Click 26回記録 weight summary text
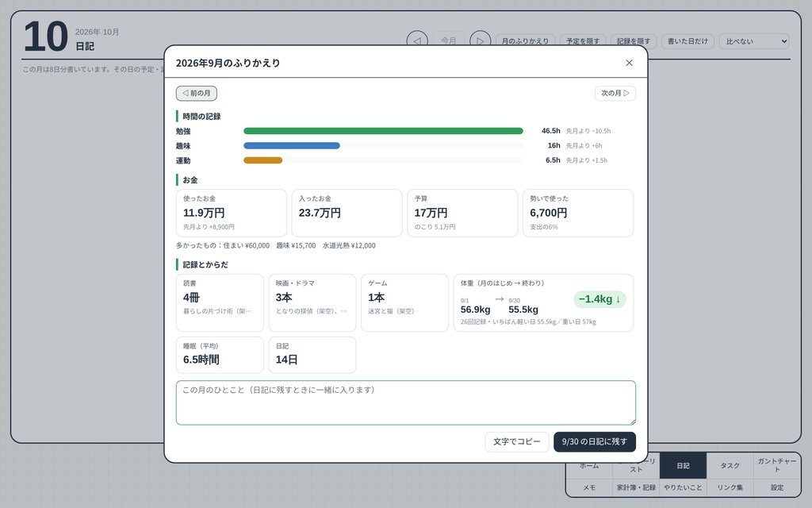 click(528, 322)
